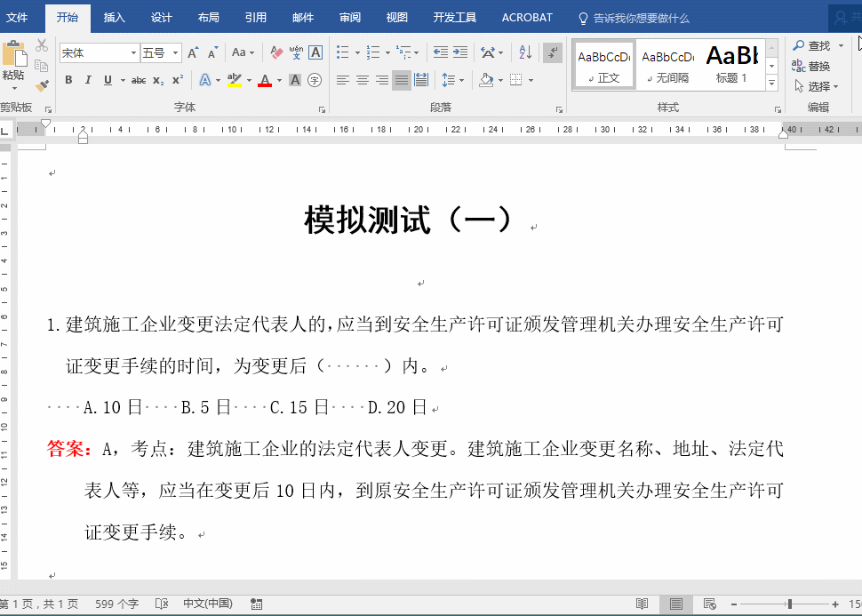Increase font size with grow font icon
The height and width of the screenshot is (616, 862).
193,52
